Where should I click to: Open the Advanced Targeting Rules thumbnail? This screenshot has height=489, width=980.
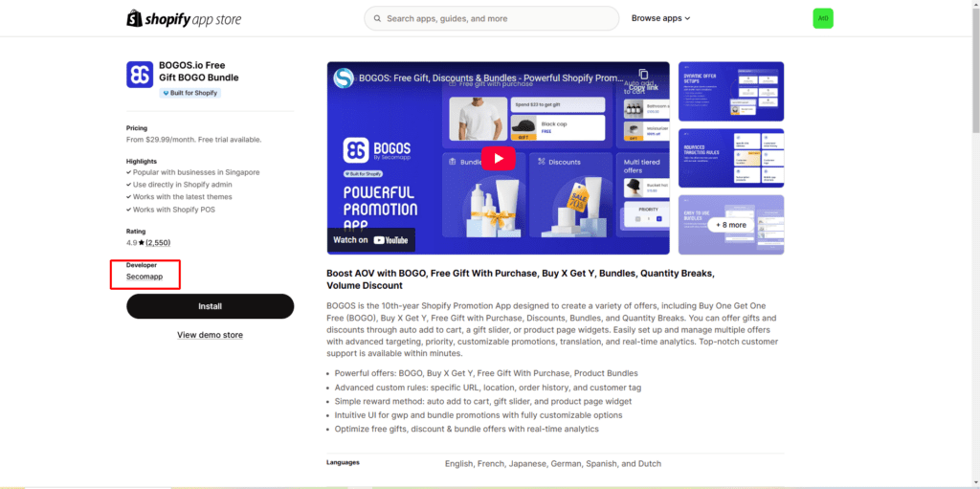731,158
